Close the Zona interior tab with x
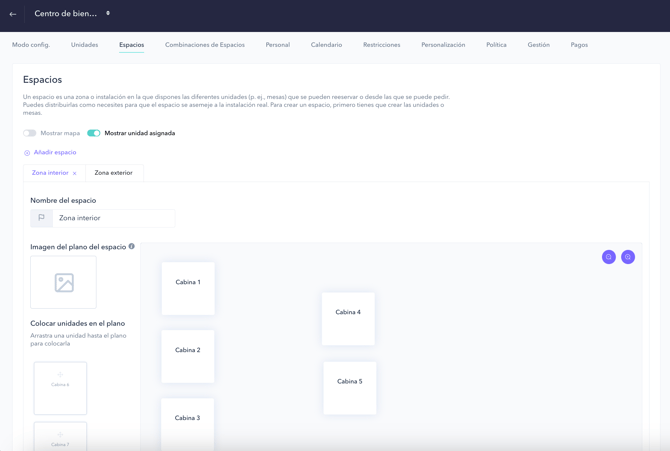The image size is (670, 451). point(74,173)
